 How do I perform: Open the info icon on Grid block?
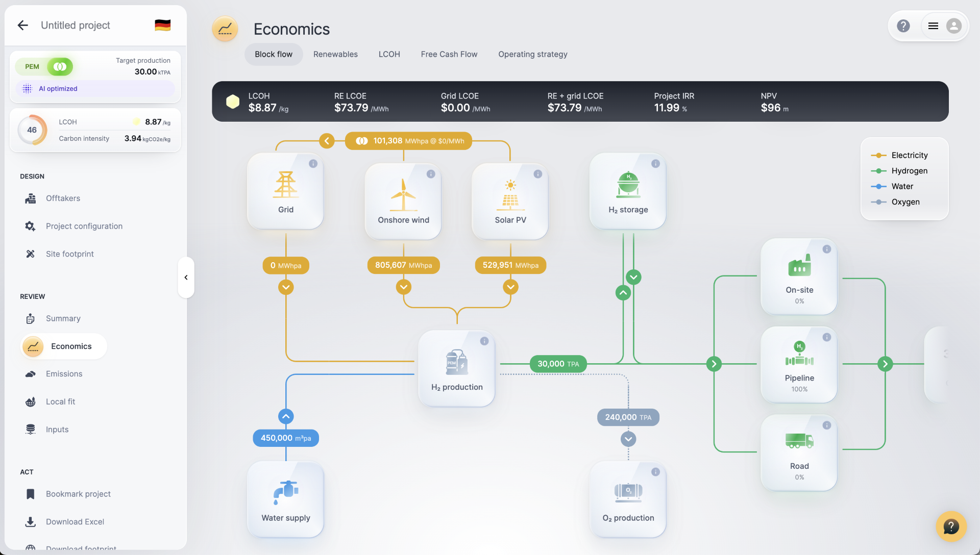tap(313, 164)
